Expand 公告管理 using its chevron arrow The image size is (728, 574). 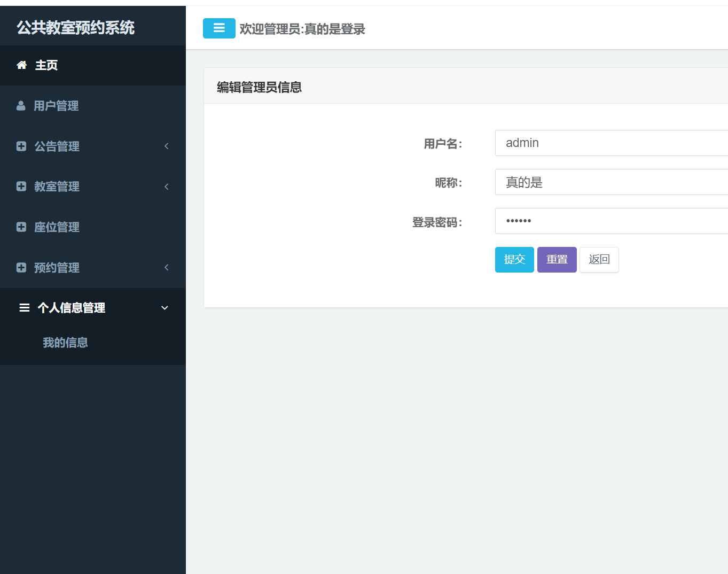pos(167,146)
